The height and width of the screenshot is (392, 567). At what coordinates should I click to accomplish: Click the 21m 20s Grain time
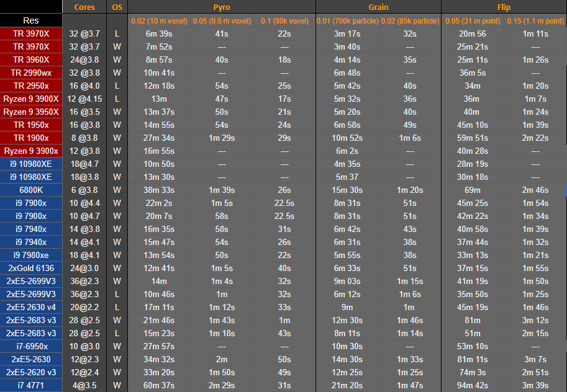click(347, 385)
